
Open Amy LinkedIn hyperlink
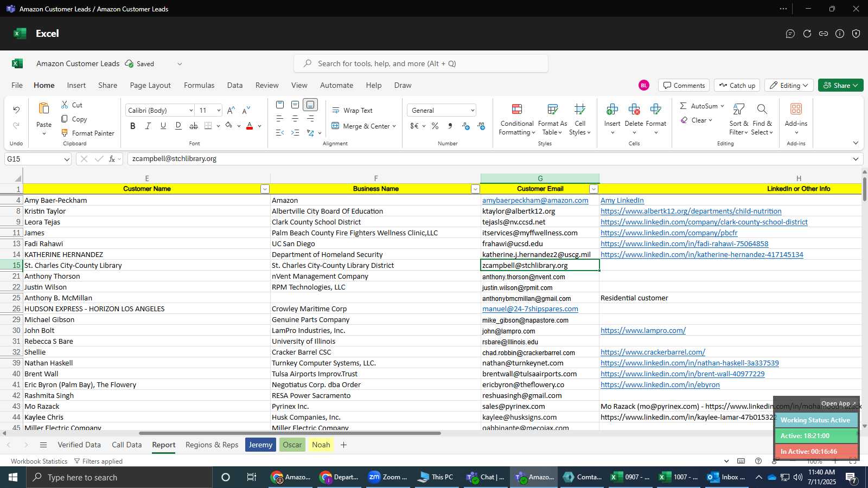622,200
